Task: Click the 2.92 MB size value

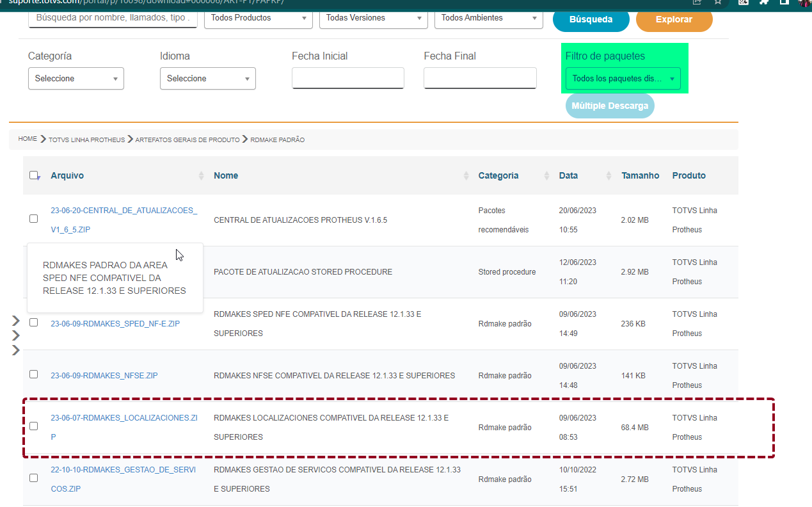Action: click(635, 272)
